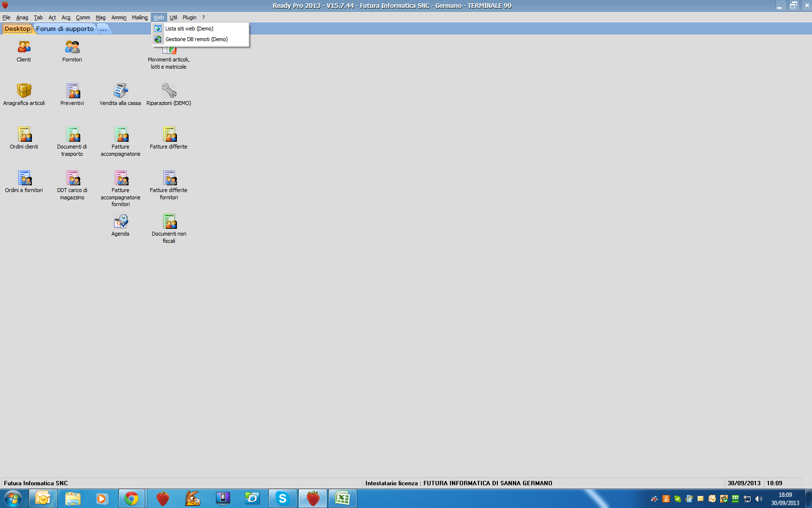Open the File menu

[x=6, y=17]
